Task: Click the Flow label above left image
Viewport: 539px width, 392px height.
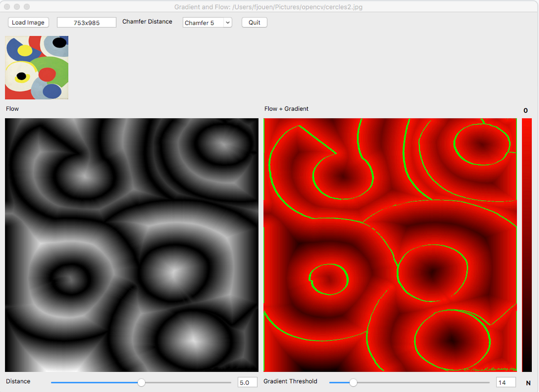Action: click(x=13, y=109)
